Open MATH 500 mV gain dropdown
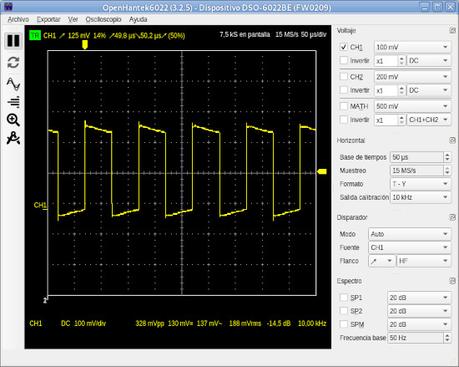The width and height of the screenshot is (459, 367). pyautogui.click(x=412, y=106)
